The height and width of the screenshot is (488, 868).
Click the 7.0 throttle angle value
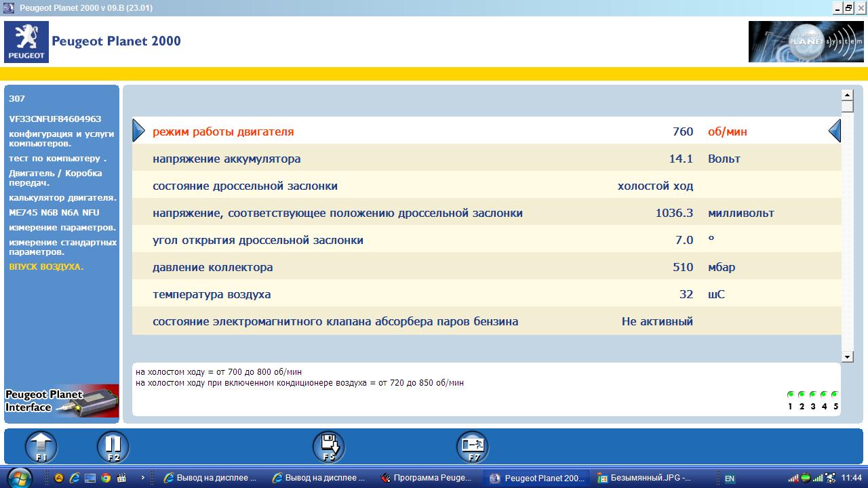[684, 240]
